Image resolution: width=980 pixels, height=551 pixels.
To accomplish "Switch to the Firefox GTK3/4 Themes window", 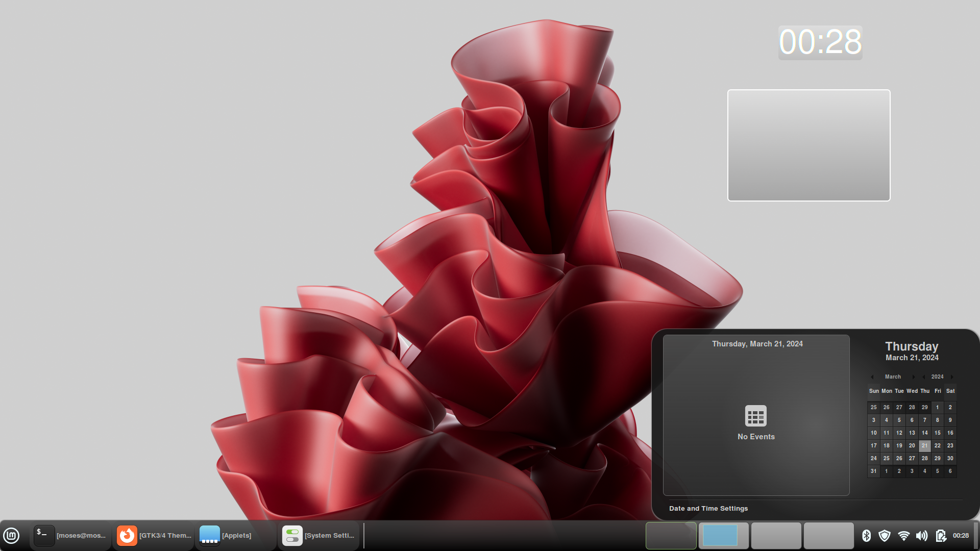I will pos(154,536).
